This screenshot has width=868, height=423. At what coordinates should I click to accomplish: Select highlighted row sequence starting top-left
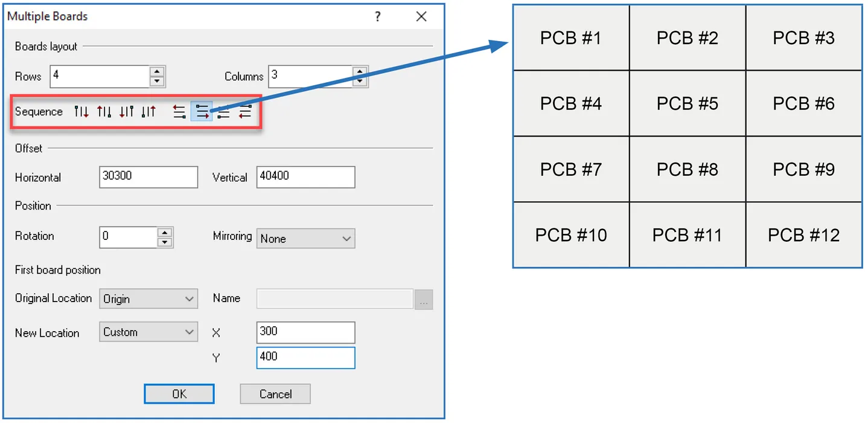[x=202, y=112]
